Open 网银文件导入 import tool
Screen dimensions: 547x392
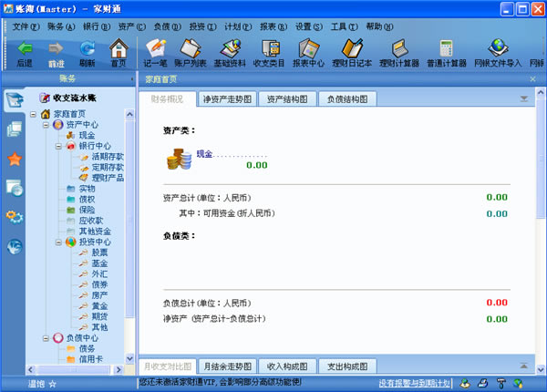click(x=498, y=53)
